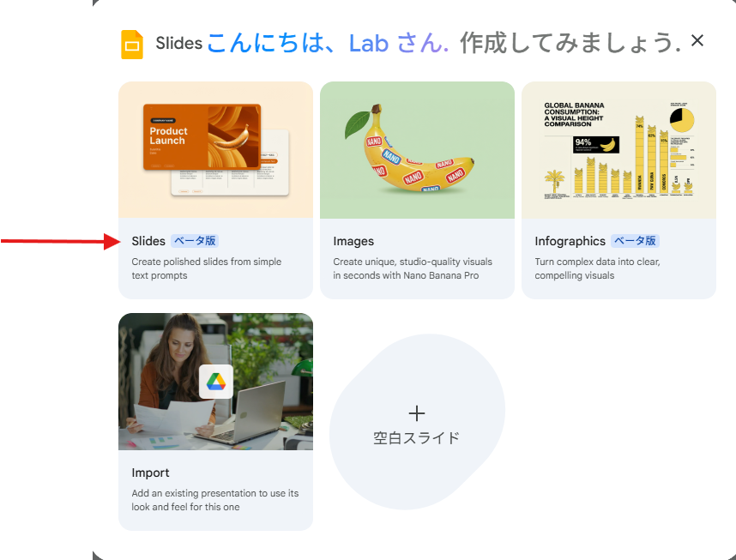This screenshot has height=560, width=736.
Task: Click the plus icon for blank slide
Action: (417, 413)
